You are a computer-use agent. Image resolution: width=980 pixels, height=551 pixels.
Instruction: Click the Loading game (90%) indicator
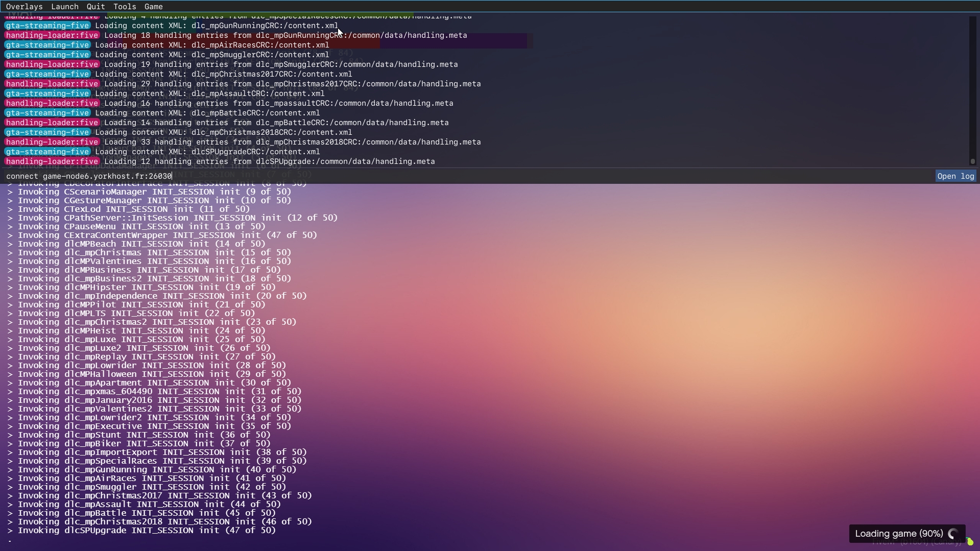(899, 534)
